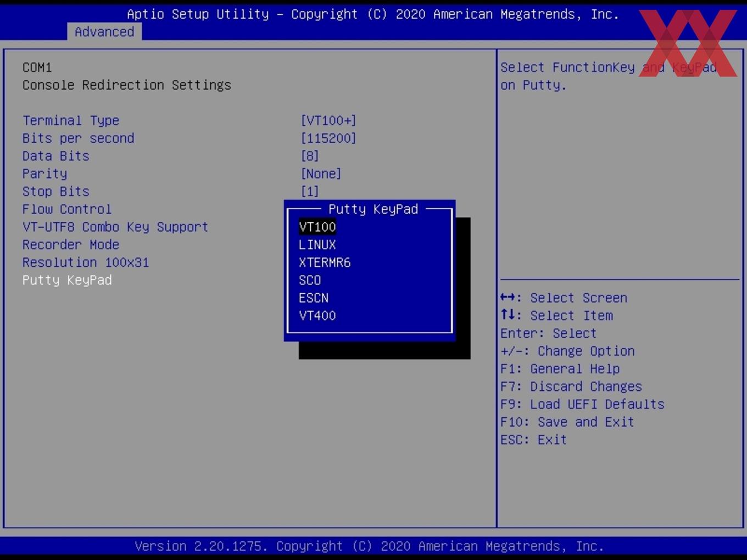This screenshot has height=560, width=747.
Task: Click the Version 2.20.1275 footer text
Action: tap(370, 546)
